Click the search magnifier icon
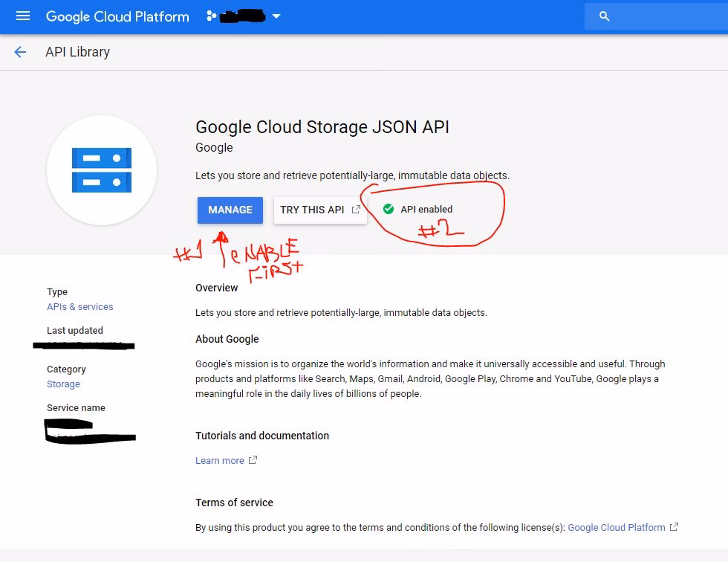 coord(604,16)
